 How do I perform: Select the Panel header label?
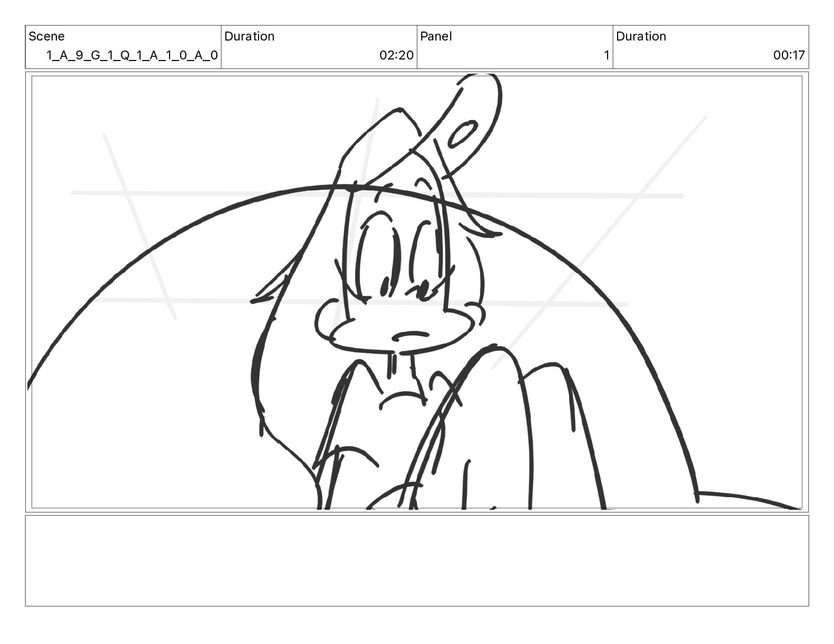[x=436, y=36]
